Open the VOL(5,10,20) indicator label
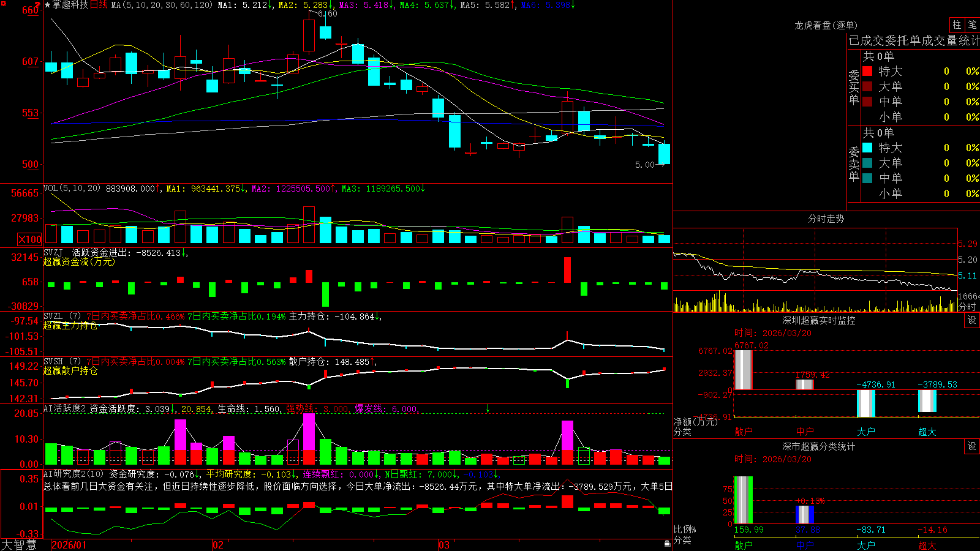 pyautogui.click(x=72, y=189)
